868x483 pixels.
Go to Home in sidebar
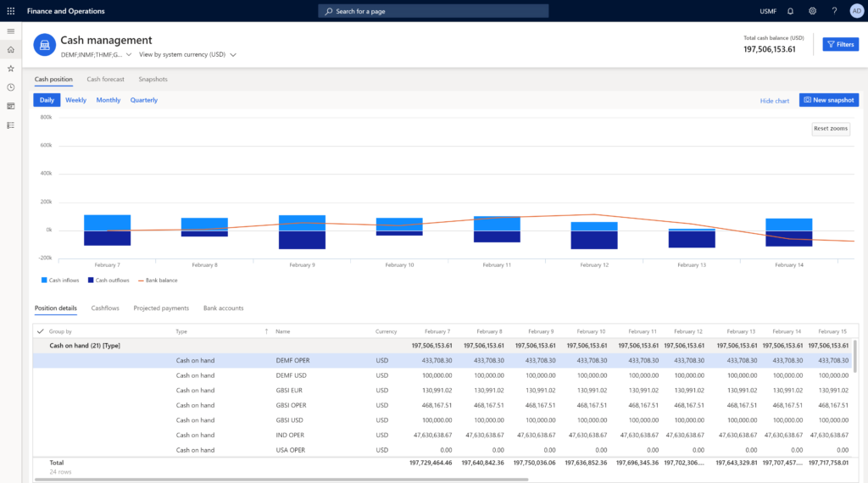pyautogui.click(x=11, y=50)
